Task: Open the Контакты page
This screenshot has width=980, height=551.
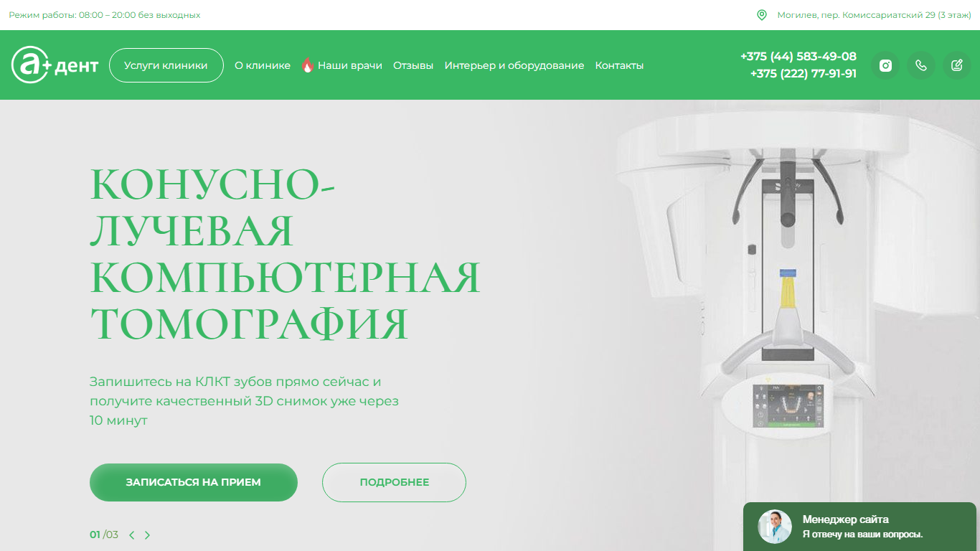Action: 619,65
